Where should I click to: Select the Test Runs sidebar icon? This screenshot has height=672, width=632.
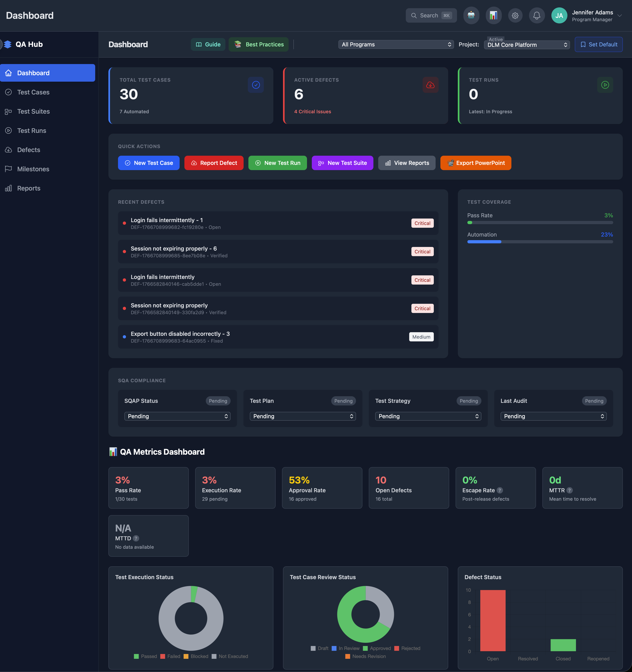point(8,130)
